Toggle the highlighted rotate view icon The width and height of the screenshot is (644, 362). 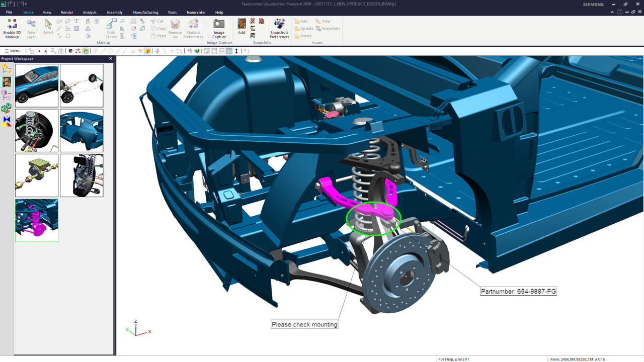tap(229, 51)
